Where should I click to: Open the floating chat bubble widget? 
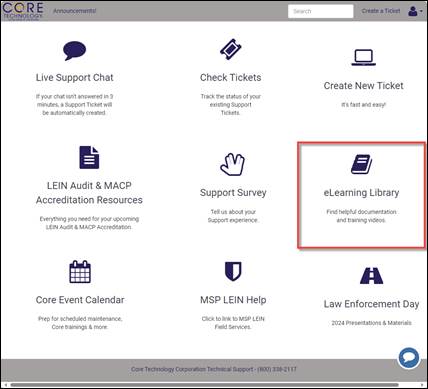(x=409, y=358)
